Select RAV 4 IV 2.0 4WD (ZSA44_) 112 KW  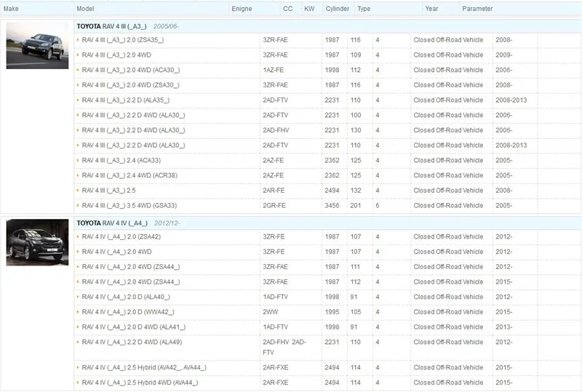(x=131, y=281)
